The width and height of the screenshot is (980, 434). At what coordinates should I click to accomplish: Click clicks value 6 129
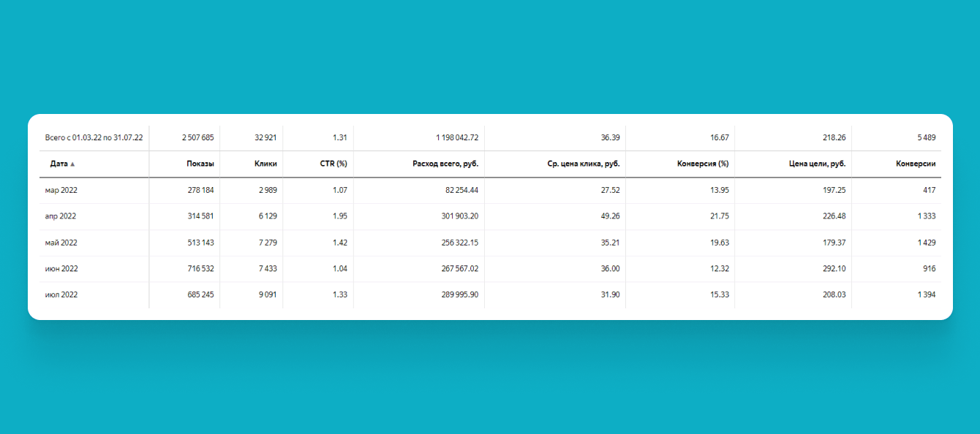coord(266,216)
